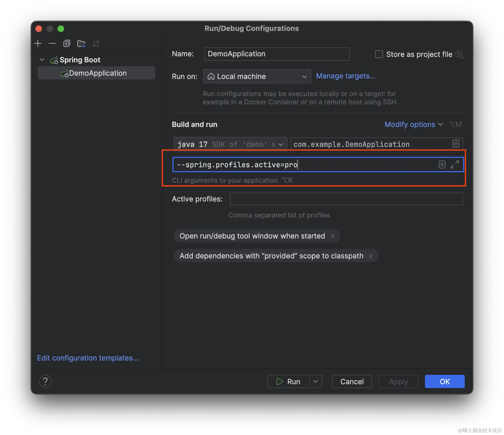504x435 pixels.
Task: Copy the selected configuration
Action: pos(67,43)
